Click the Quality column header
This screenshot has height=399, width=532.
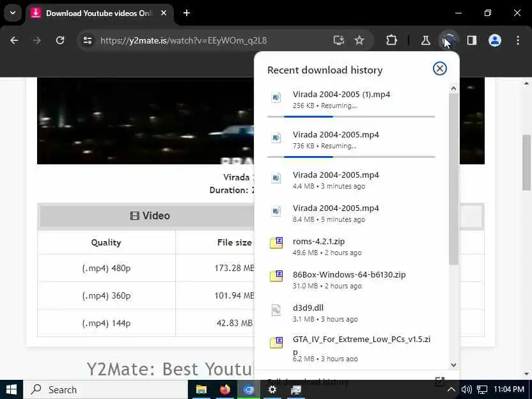[106, 242]
